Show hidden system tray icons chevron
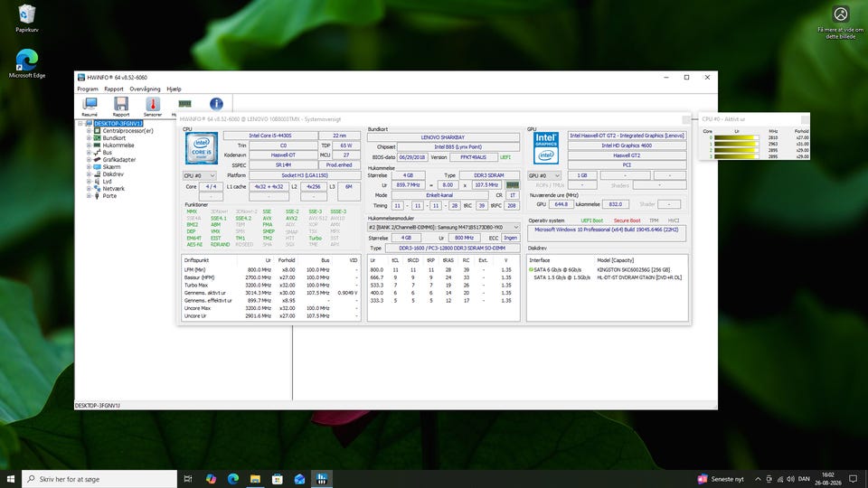Screen dimensions: 868x488 click(758, 479)
